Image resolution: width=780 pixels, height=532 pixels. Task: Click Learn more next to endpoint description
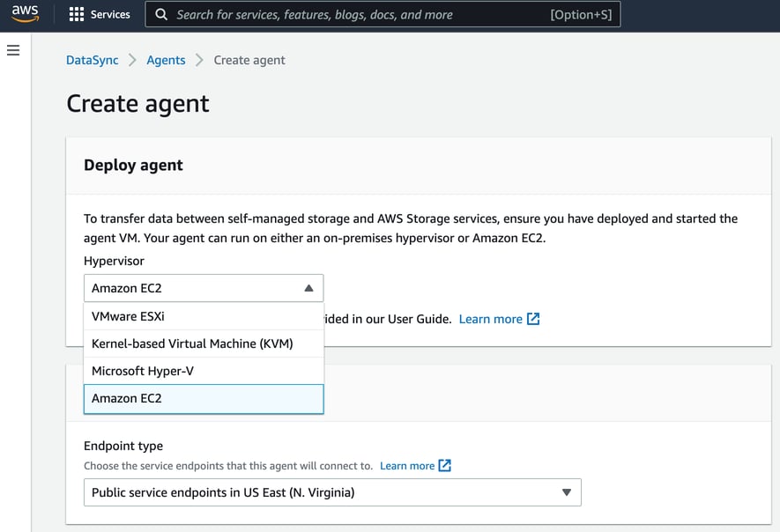[410, 465]
